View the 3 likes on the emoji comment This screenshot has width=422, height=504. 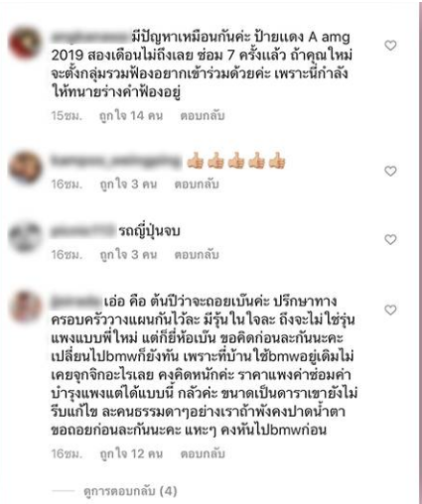pos(128,185)
